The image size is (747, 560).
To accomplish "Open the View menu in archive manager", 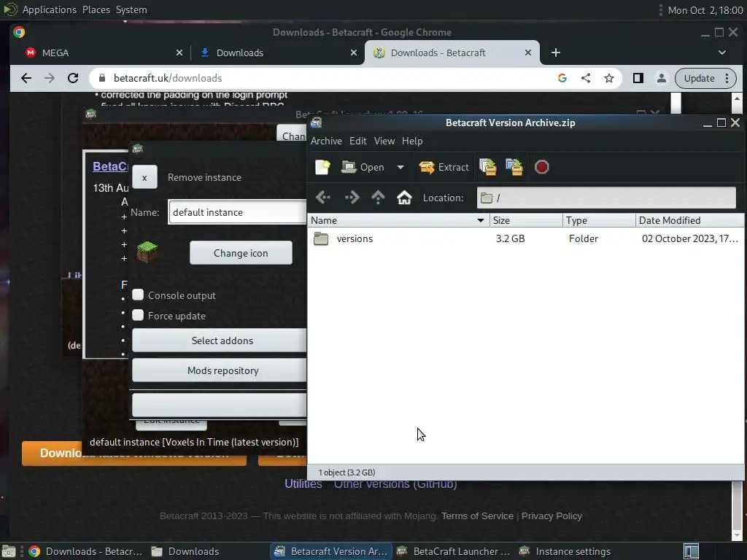I will 384,141.
